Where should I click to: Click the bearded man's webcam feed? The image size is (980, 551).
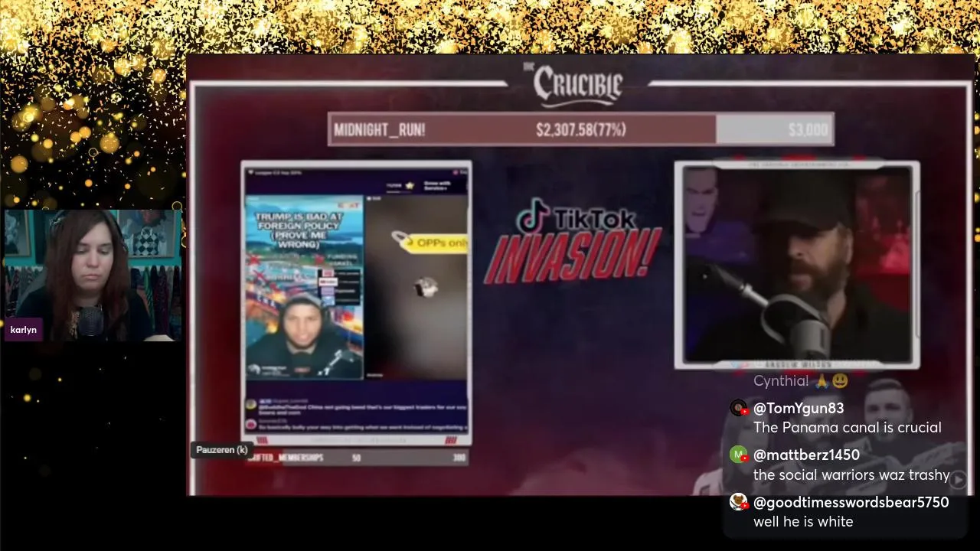(x=797, y=265)
